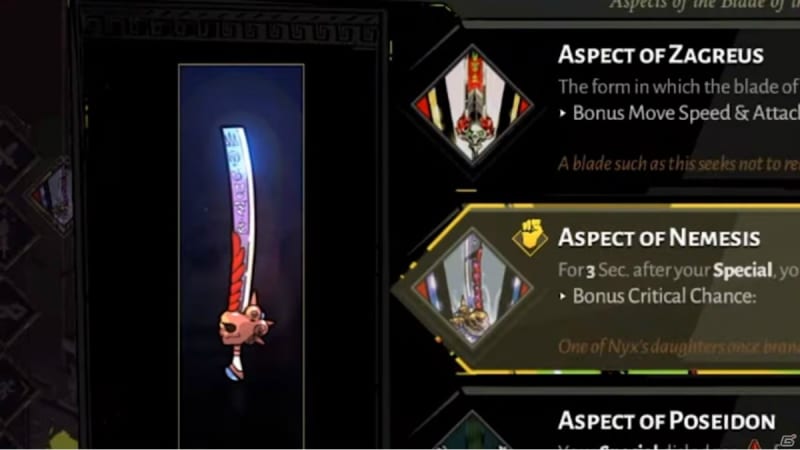The height and width of the screenshot is (450, 800).
Task: Select the small weapon diamond in left sidebar
Action: (x=53, y=195)
